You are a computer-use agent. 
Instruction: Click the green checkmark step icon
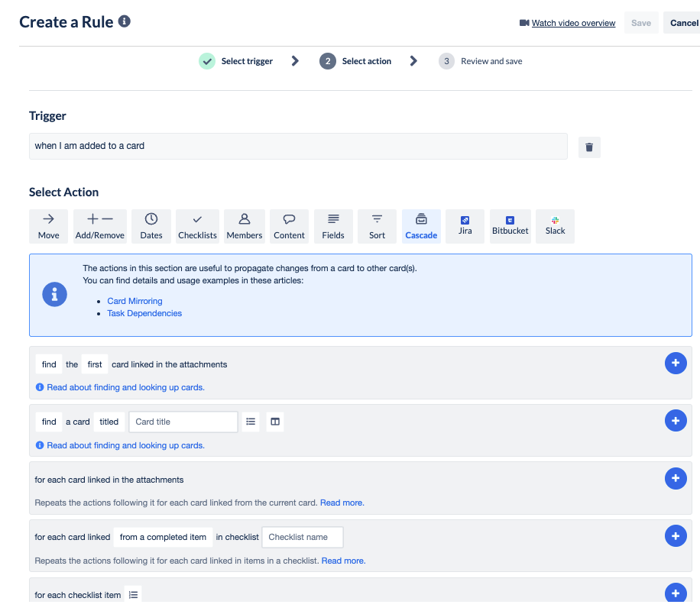point(207,61)
